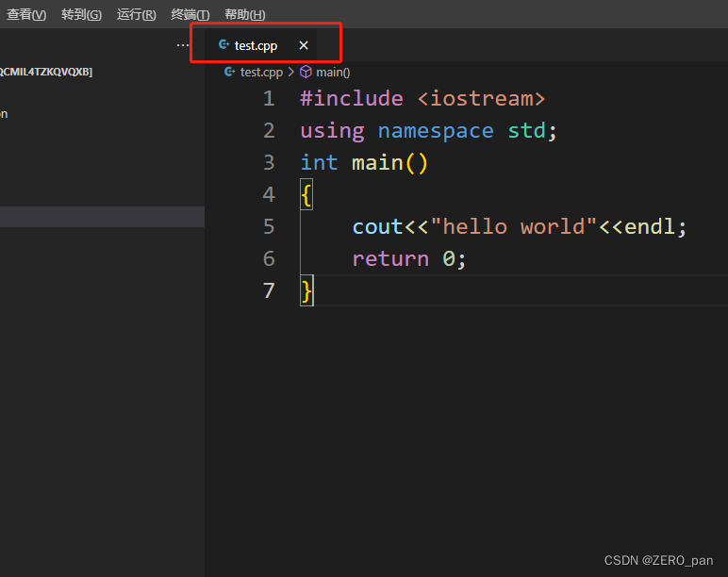The height and width of the screenshot is (577, 728).
Task: Click line number 7 in the gutter
Action: coord(269,290)
